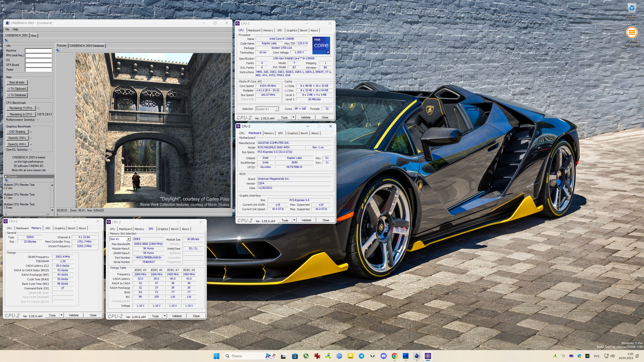Image resolution: width=644 pixels, height=362 pixels.
Task: Switch to CINEBENCH 2003 Database tab
Action: [87, 46]
